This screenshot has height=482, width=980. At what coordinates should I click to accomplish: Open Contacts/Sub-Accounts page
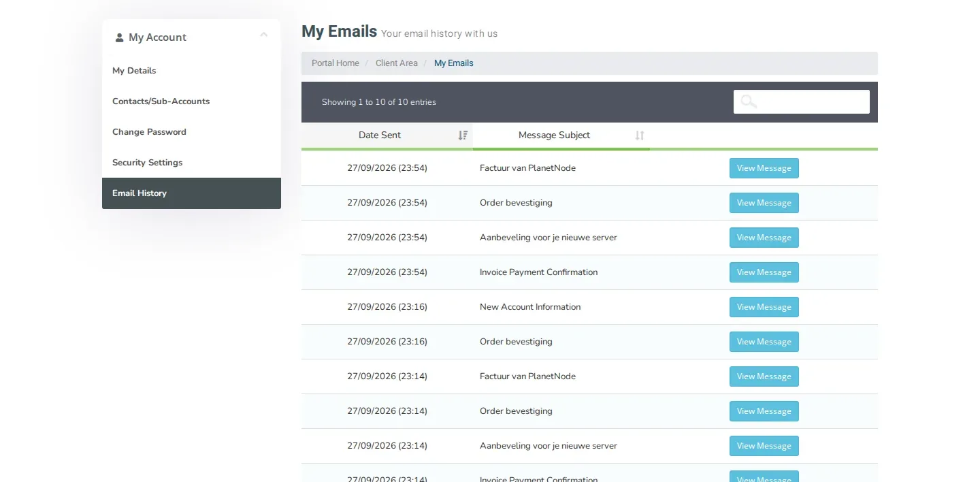coord(191,101)
